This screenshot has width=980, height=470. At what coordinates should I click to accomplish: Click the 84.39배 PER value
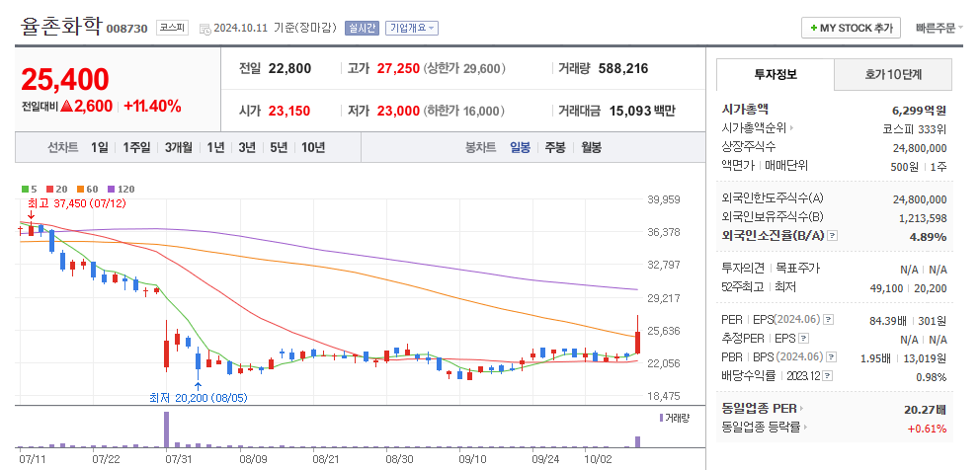point(888,321)
